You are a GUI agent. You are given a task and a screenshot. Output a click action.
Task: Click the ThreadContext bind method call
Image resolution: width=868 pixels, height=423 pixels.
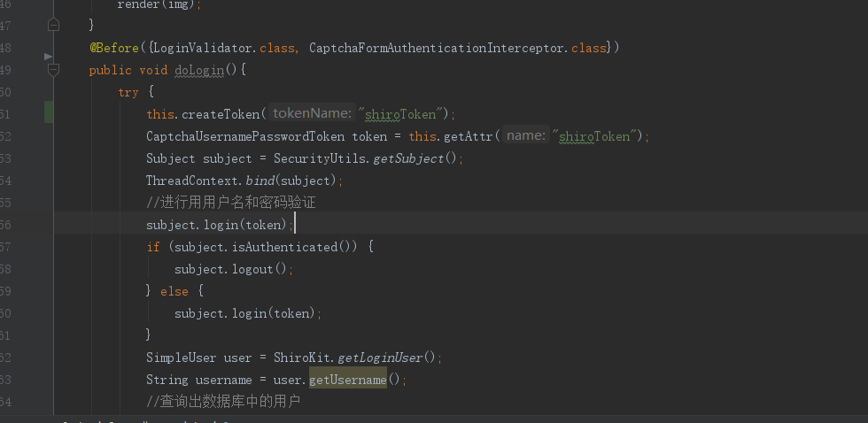tap(260, 181)
